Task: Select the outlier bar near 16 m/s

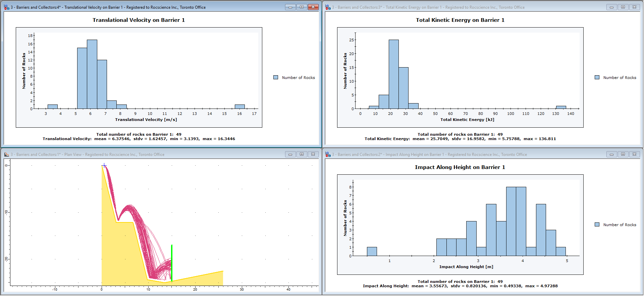Action: pos(239,107)
